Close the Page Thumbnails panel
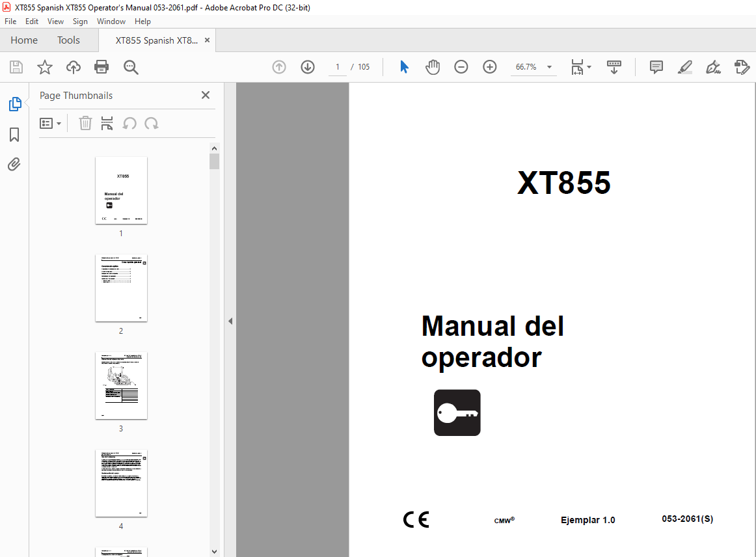Image resolution: width=756 pixels, height=557 pixels. 206,95
